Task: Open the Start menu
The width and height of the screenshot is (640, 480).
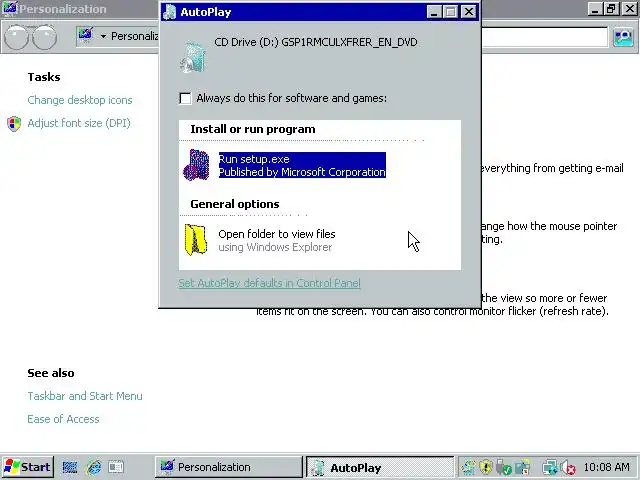Action: tap(27, 467)
